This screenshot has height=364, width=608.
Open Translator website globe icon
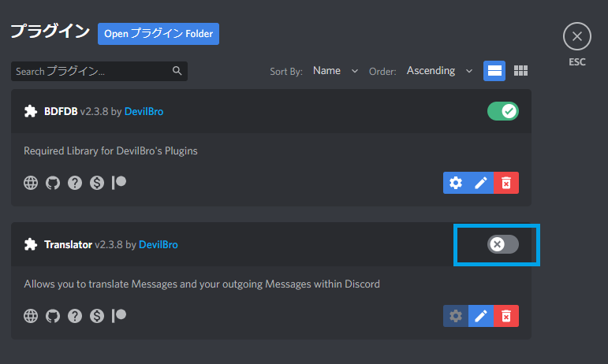31,316
